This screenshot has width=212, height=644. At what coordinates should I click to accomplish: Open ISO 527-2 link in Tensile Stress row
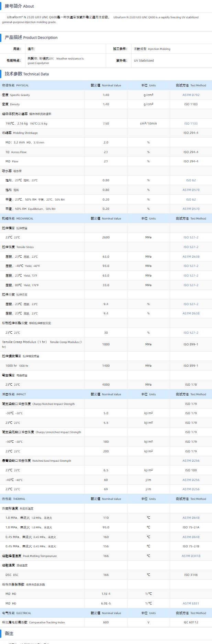[x=191, y=247]
